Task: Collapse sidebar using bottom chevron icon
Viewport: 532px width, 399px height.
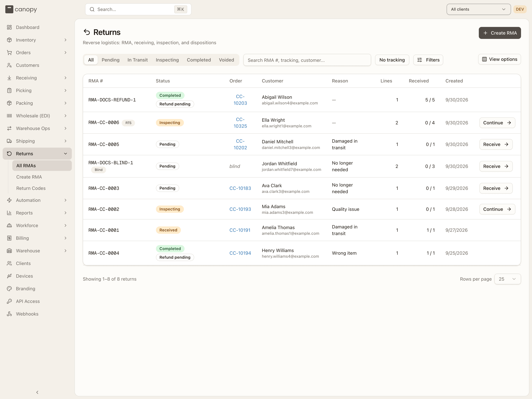Action: 37,392
